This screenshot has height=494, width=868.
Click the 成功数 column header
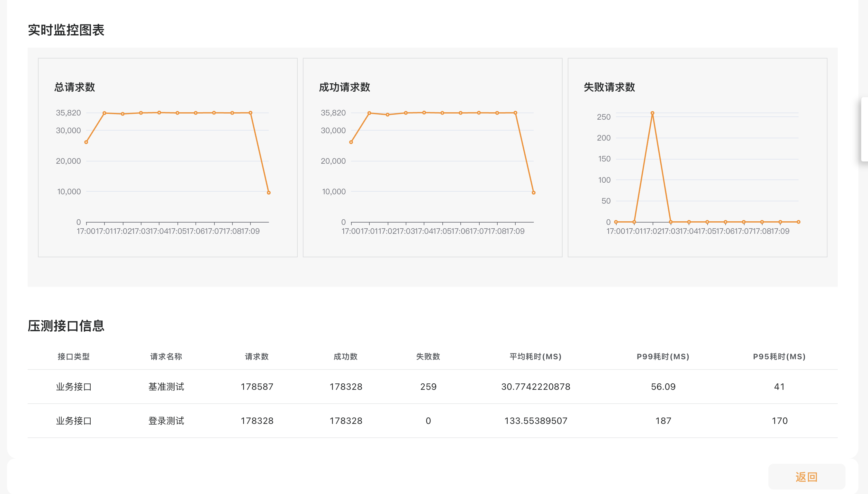point(346,357)
